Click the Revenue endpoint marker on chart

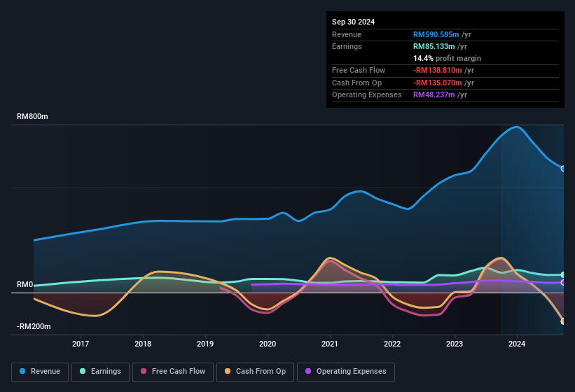tap(563, 169)
